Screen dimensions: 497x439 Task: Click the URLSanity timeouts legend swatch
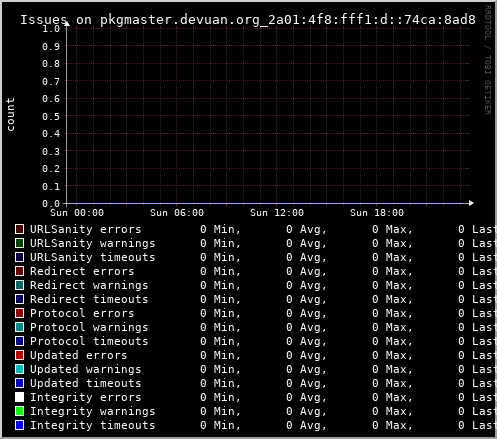click(x=20, y=257)
